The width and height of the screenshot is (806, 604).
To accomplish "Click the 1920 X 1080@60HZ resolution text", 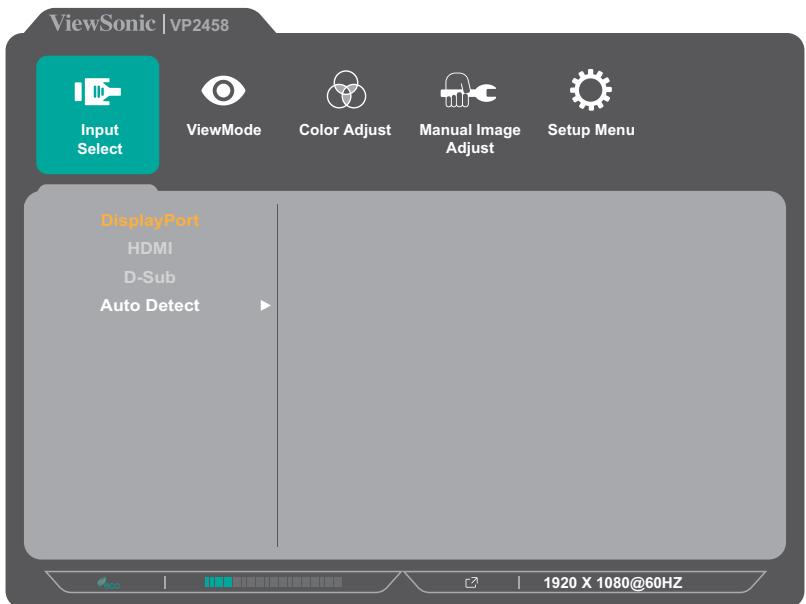I will [x=613, y=583].
